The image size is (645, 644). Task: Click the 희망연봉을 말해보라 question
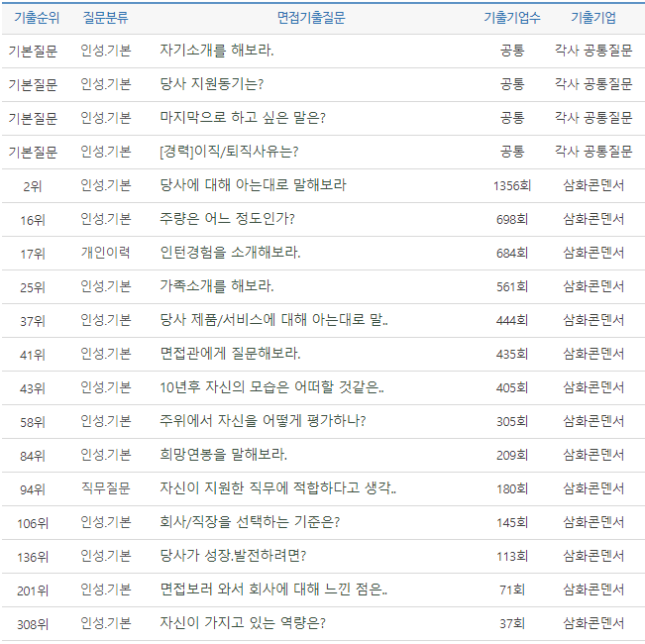click(x=223, y=455)
